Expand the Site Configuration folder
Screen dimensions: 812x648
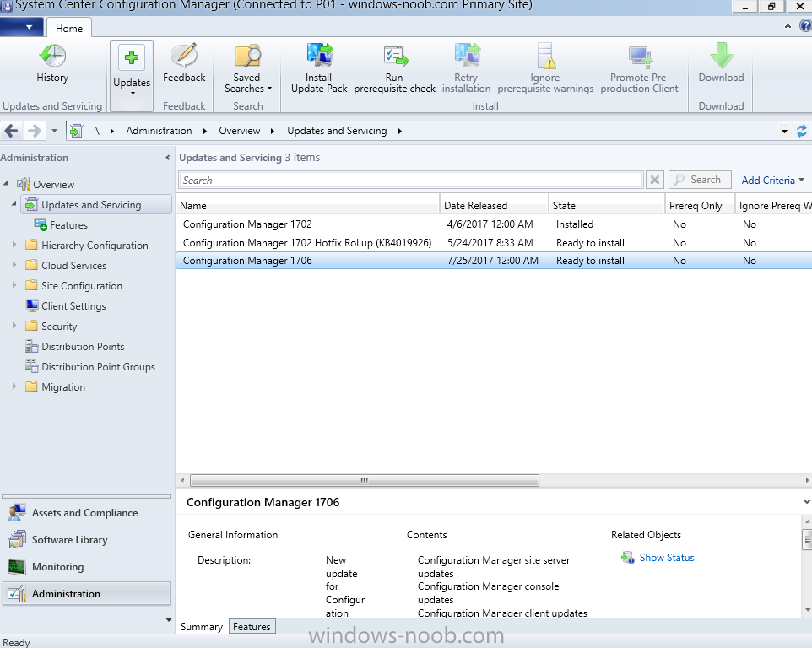click(14, 284)
